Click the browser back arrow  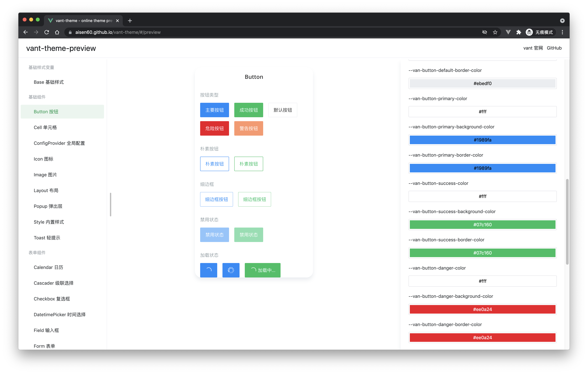(25, 32)
